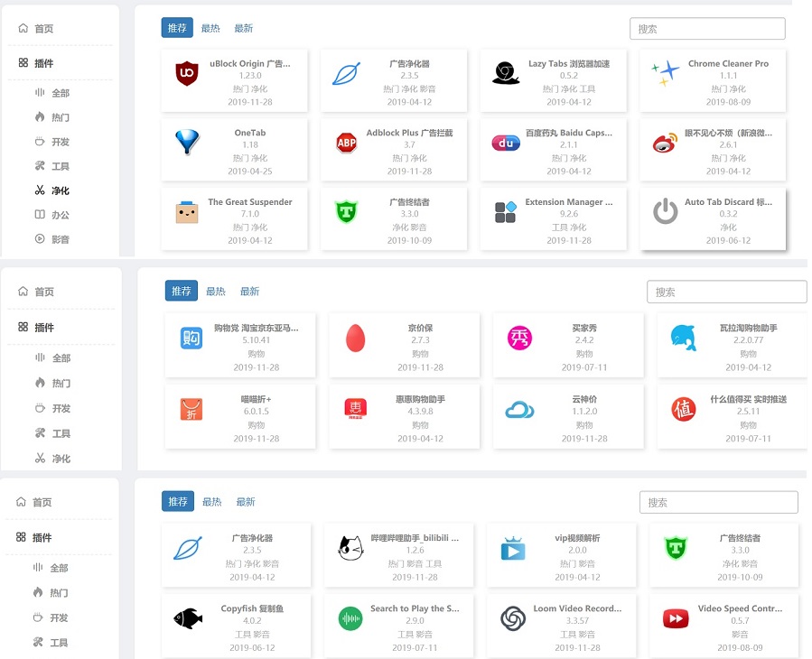The width and height of the screenshot is (812, 659).
Task: Open the Auto Tab Discard power icon
Action: point(666,211)
